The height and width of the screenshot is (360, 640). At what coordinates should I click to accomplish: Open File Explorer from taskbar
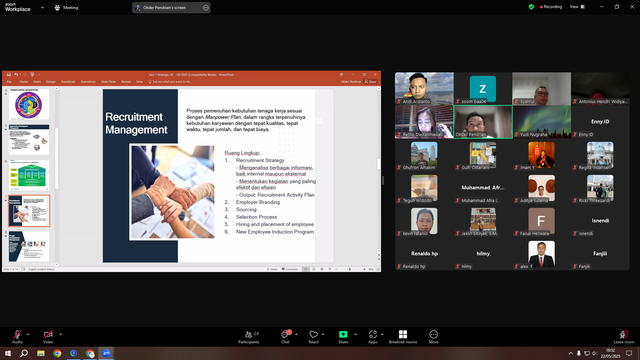tap(41, 353)
